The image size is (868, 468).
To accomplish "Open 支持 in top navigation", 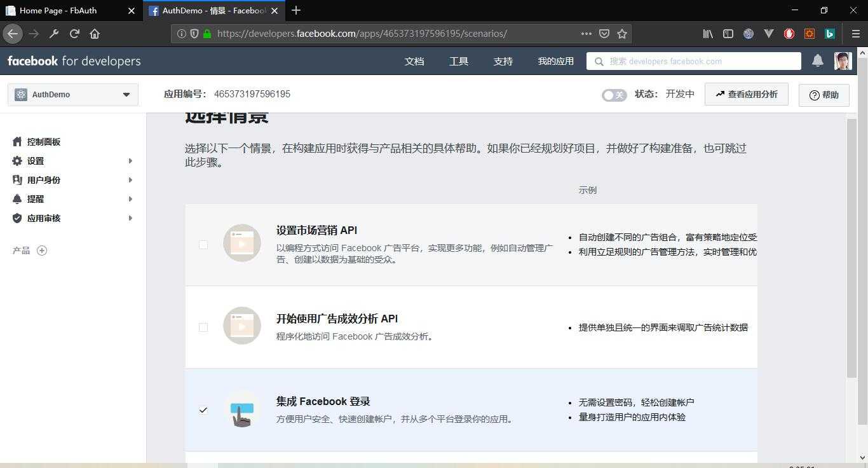I will pos(503,61).
